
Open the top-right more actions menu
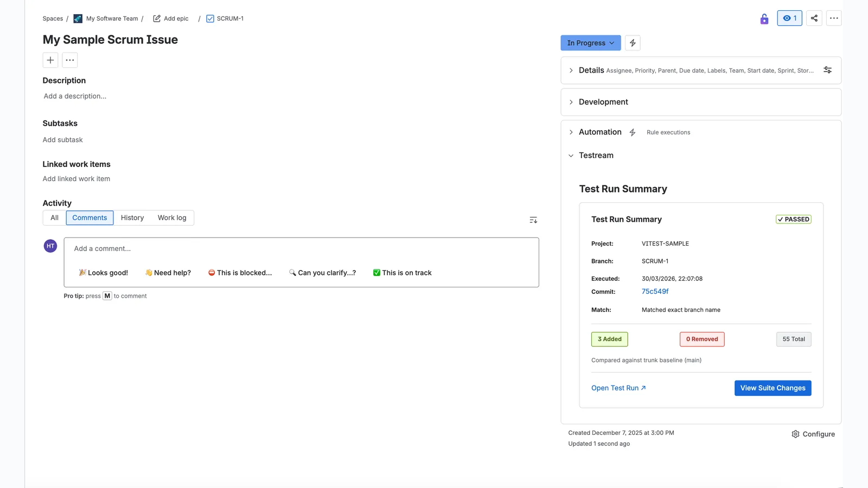click(x=834, y=18)
